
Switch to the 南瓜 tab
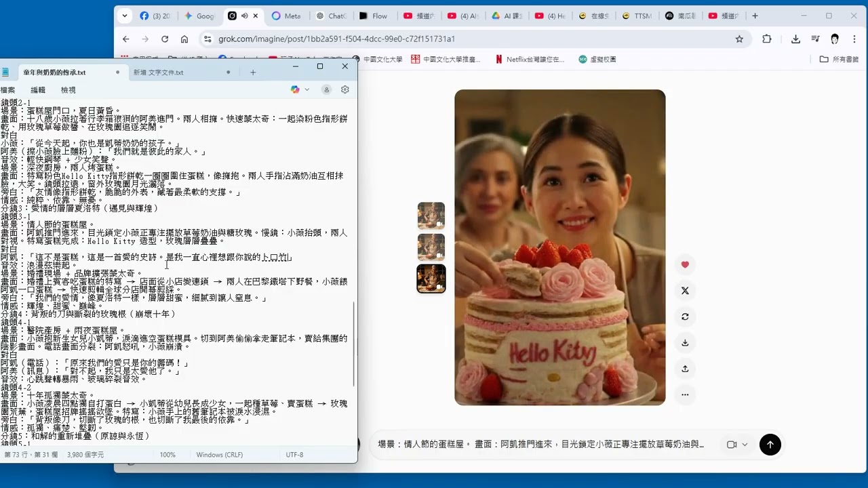click(681, 16)
